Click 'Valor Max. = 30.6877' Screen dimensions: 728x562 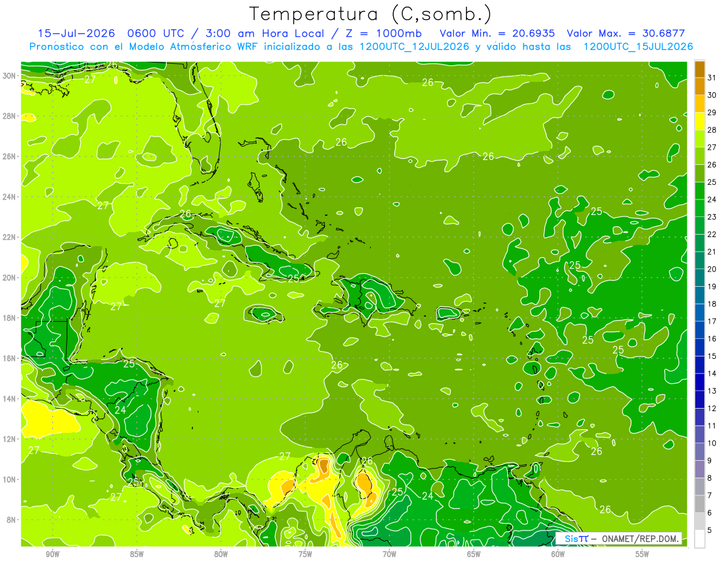pos(626,33)
